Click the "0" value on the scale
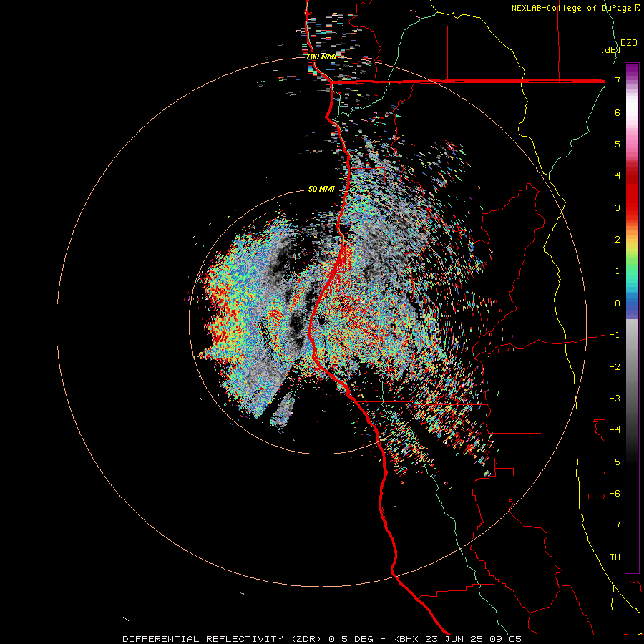This screenshot has height=644, width=644. 618,303
